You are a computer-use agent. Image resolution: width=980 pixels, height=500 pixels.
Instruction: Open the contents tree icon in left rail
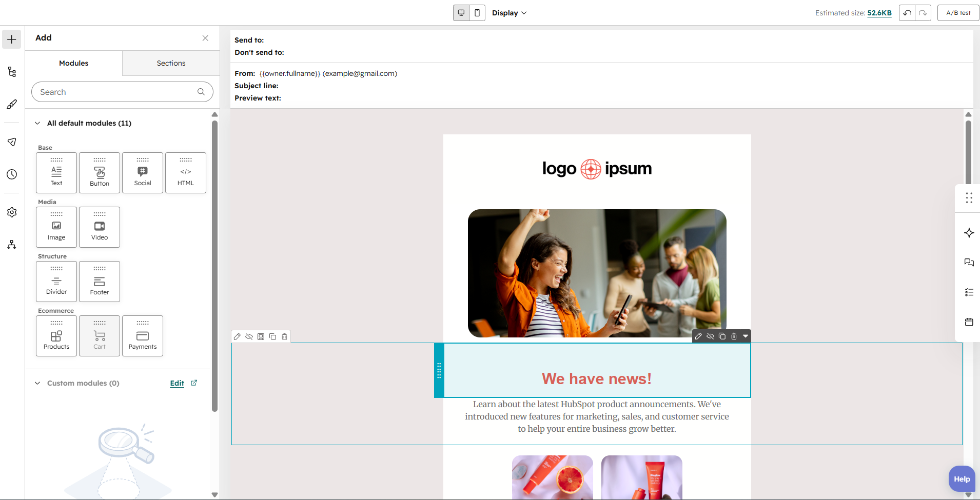(12, 72)
